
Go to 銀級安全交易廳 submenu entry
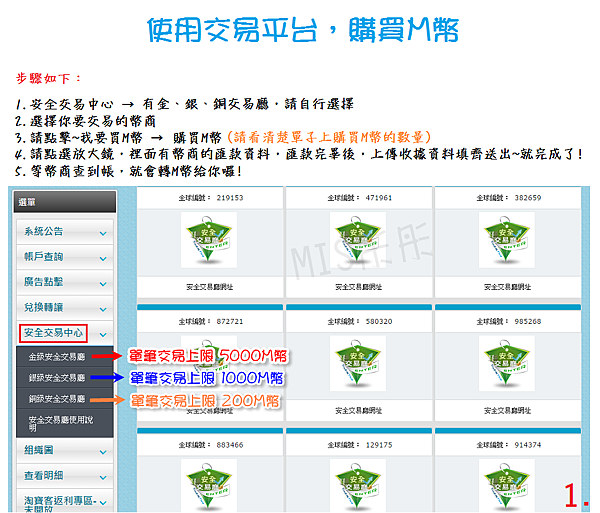tap(65, 378)
